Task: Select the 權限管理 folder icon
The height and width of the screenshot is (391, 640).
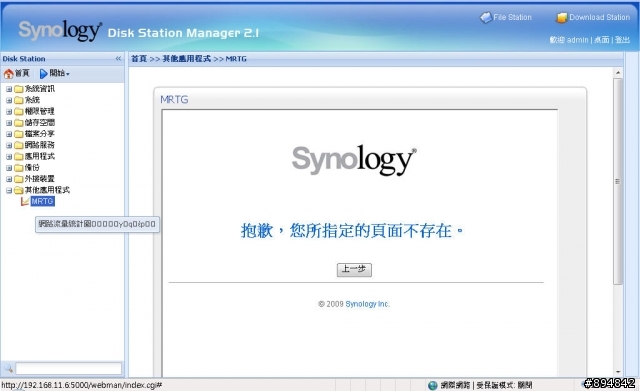Action: pos(19,111)
